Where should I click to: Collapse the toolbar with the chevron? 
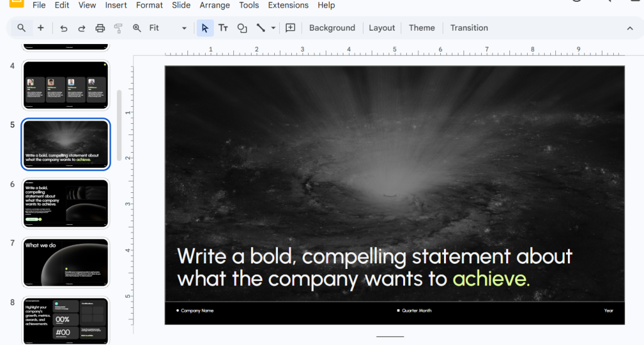click(x=630, y=28)
